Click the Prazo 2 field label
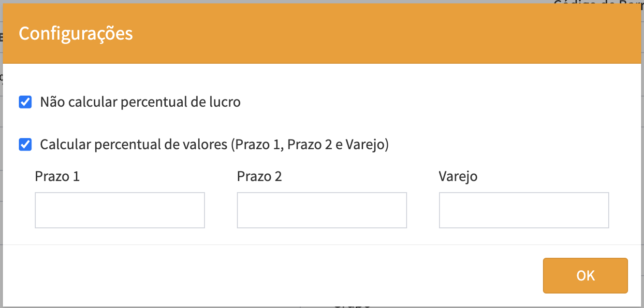The height and width of the screenshot is (308, 644). tap(259, 176)
